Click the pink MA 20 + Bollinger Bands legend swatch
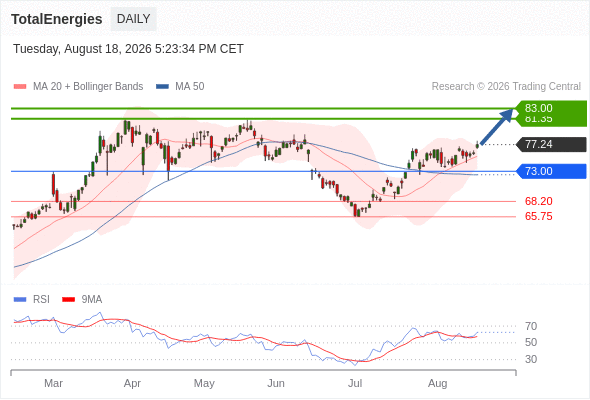Image resolution: width=590 pixels, height=400 pixels. [x=20, y=87]
